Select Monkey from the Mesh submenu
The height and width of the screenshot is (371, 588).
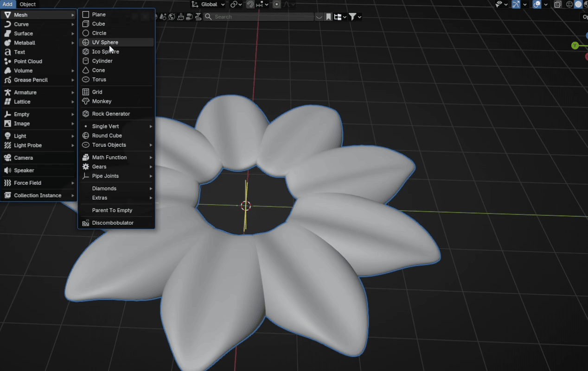[102, 101]
